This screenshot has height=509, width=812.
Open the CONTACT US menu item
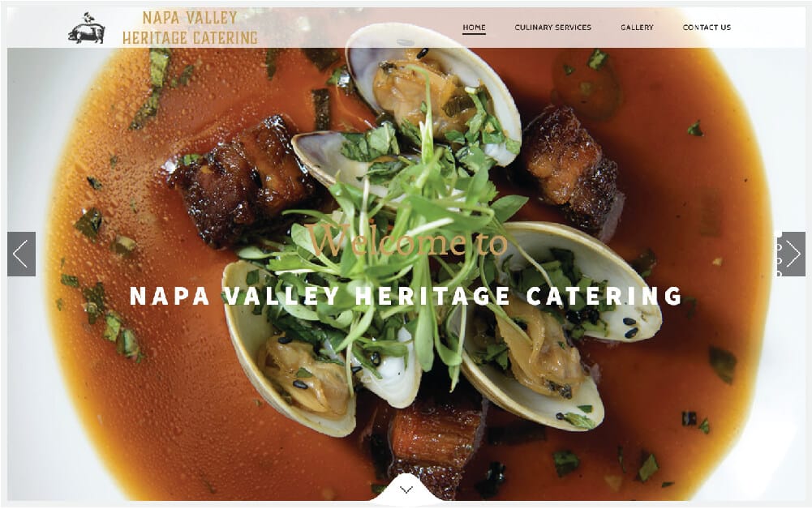pyautogui.click(x=707, y=28)
